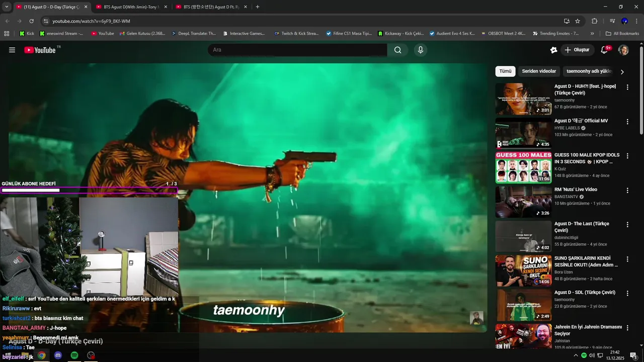The image size is (644, 362).
Task: Close the Agust D - D-Day tab
Action: point(86,7)
